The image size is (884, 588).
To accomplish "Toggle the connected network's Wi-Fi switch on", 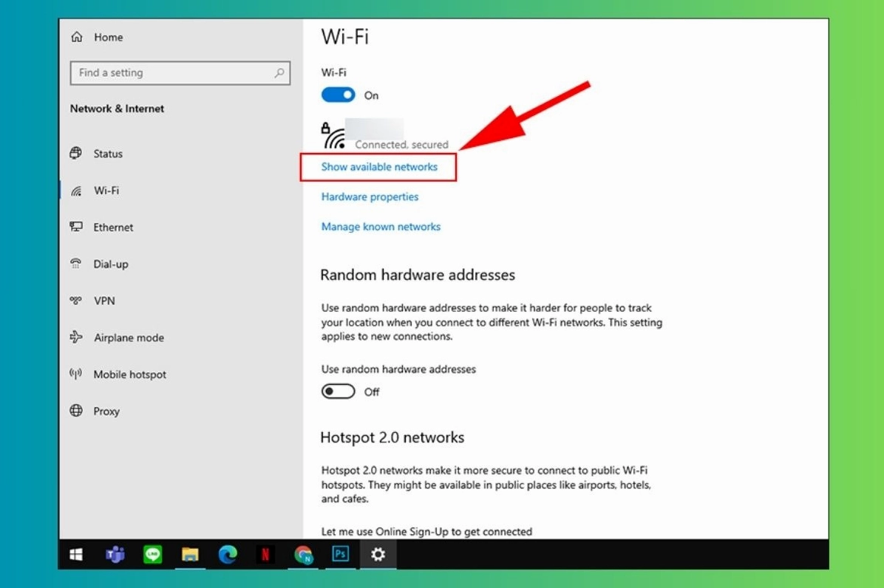I will click(338, 95).
